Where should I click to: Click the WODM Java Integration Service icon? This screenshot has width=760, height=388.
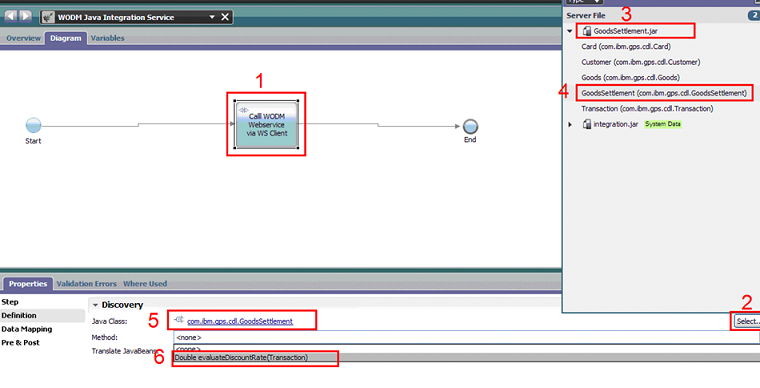pyautogui.click(x=48, y=17)
